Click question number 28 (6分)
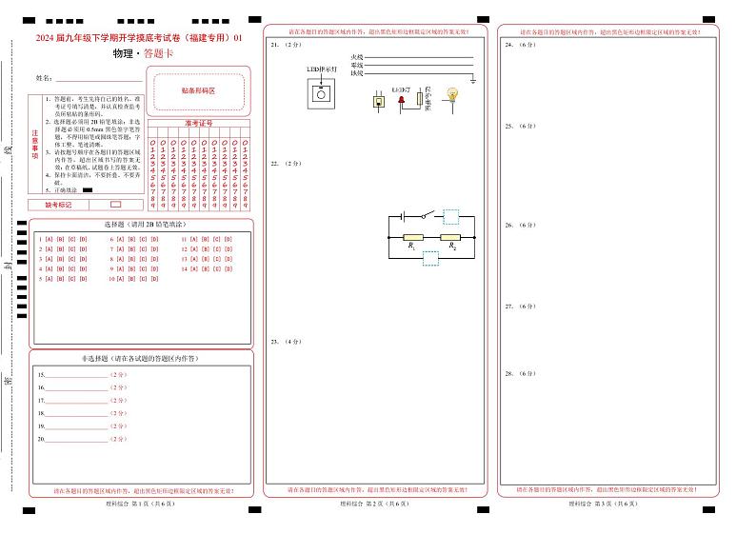This screenshot has width=756, height=534. [x=520, y=373]
